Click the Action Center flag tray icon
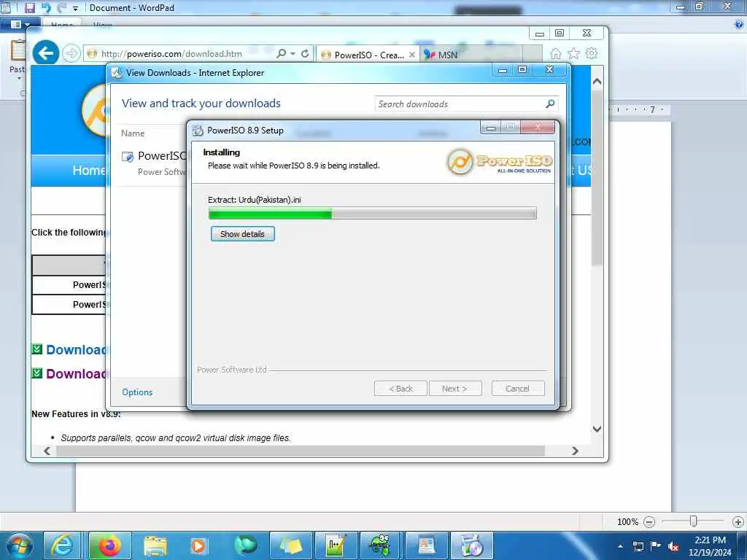This screenshot has width=747, height=560. [x=656, y=545]
